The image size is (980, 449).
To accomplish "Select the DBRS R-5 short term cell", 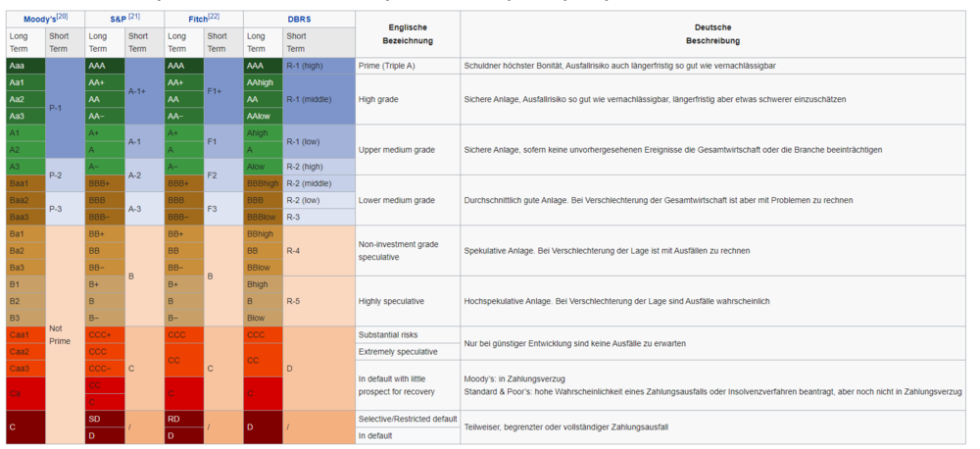I will 318,301.
